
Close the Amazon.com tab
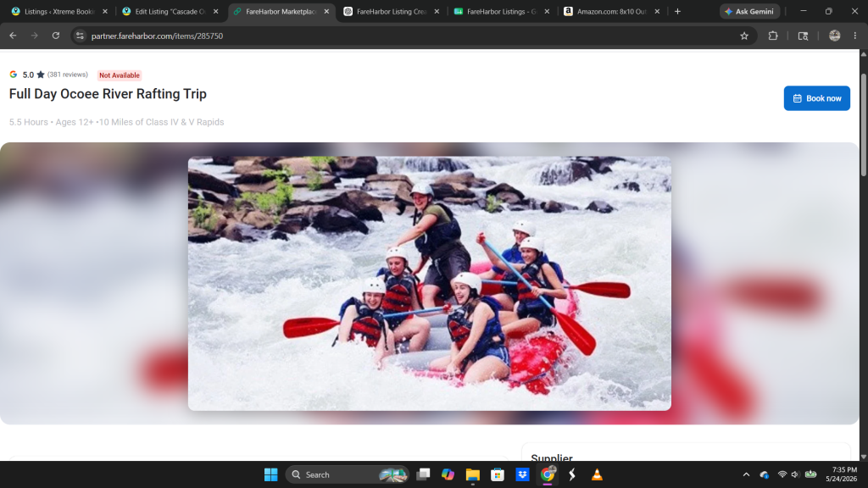point(657,12)
